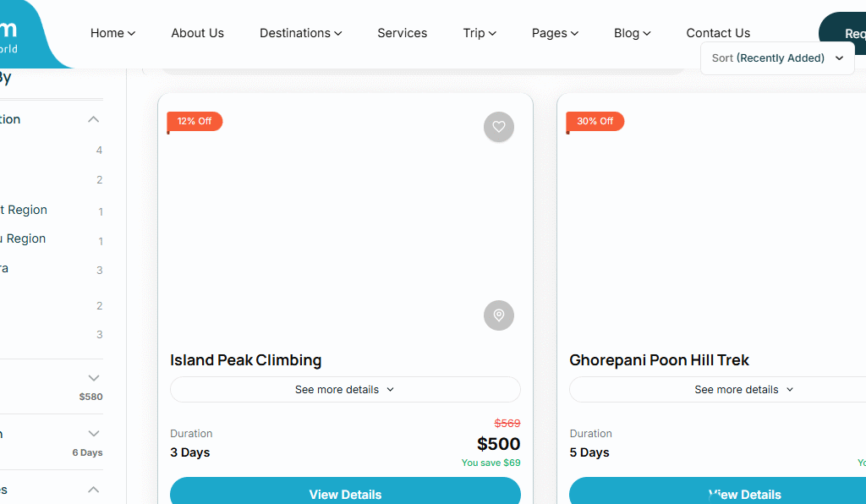
Task: Expand the price filter showing $580
Action: click(94, 378)
